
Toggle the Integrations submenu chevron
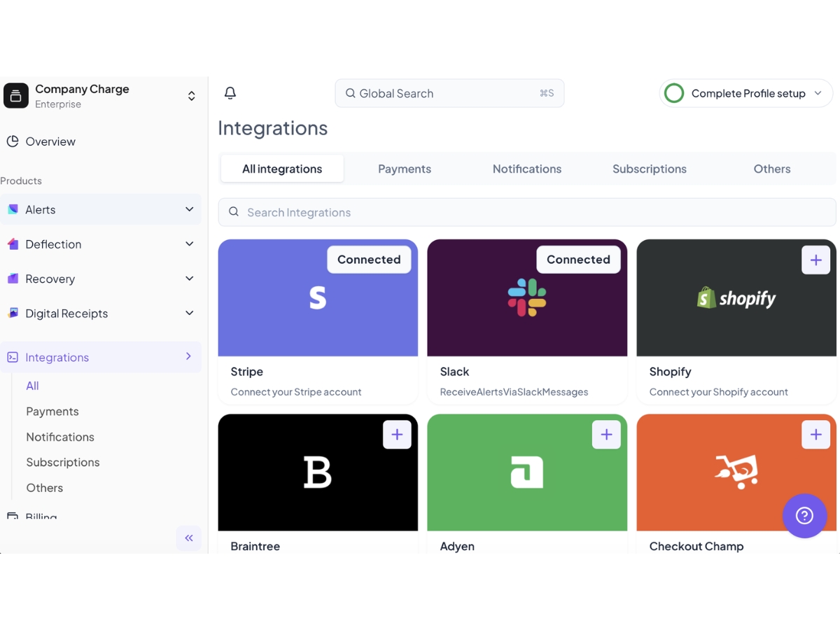pos(188,356)
